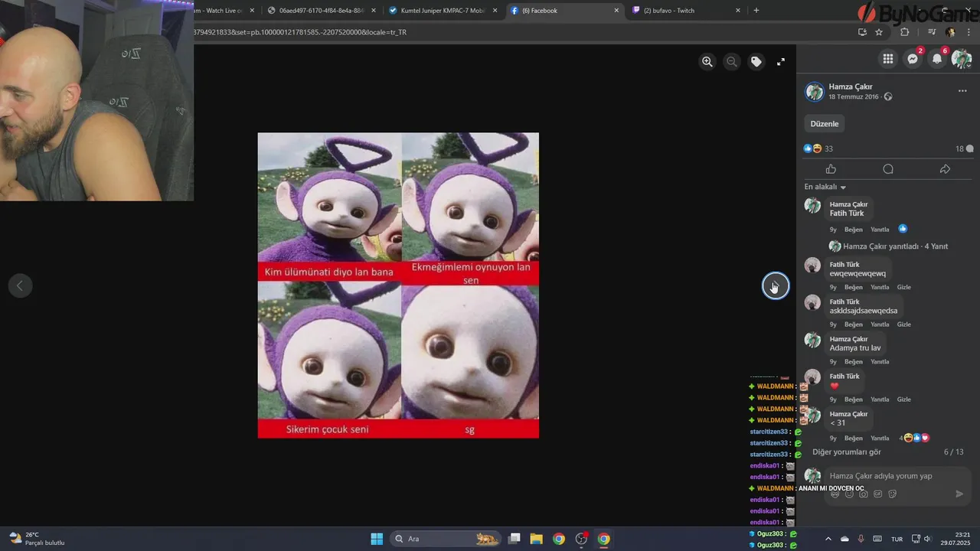Click the comment input field

pos(896,476)
